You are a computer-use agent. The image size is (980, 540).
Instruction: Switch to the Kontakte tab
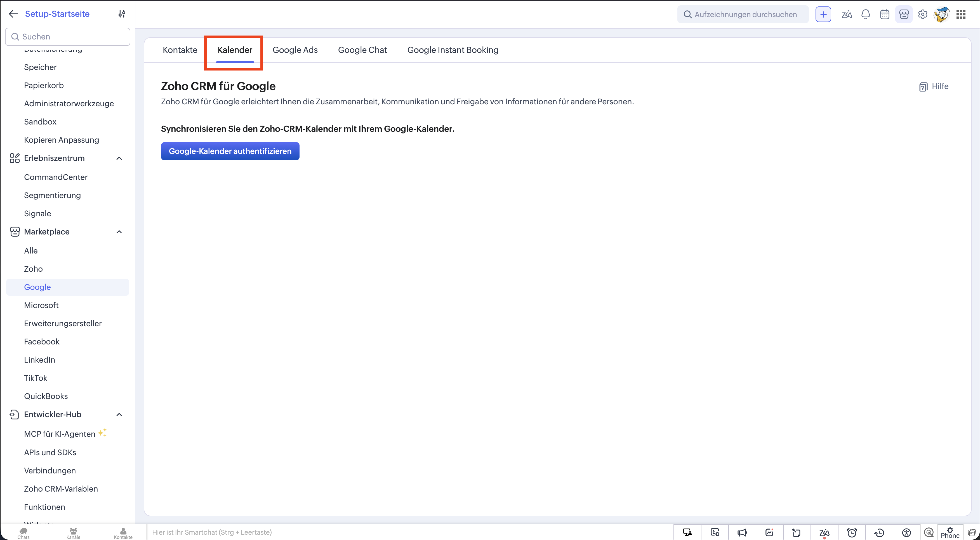[180, 50]
